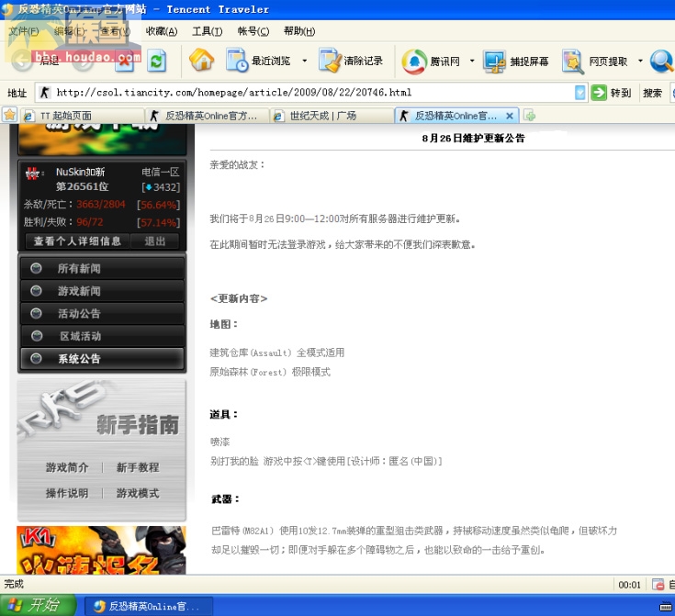This screenshot has width=675, height=616.
Task: Expand the 腾讯网 dropdown arrow
Action: (x=472, y=61)
